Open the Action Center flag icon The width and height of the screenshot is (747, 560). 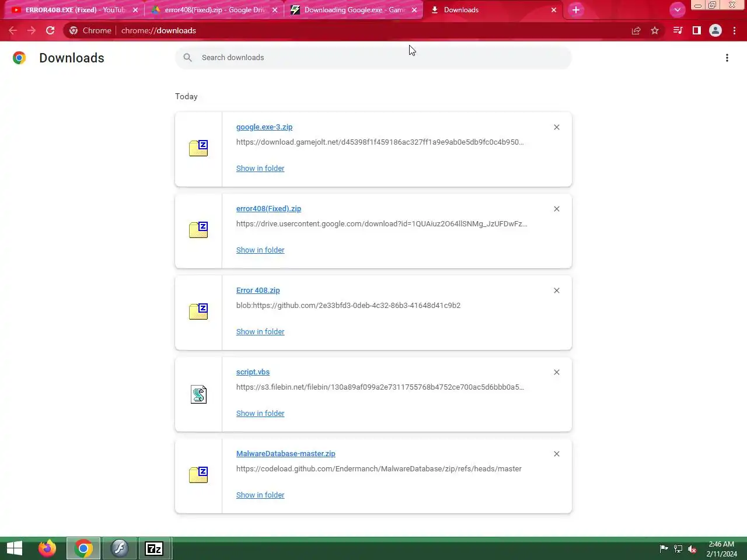pos(664,549)
